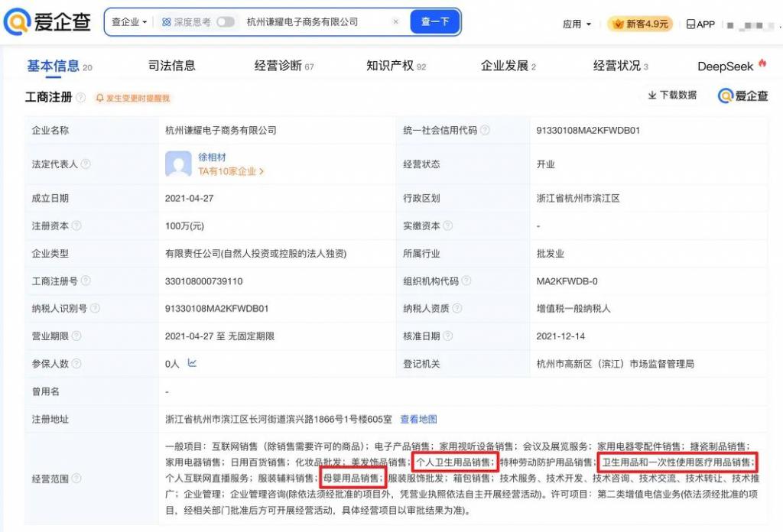Select the 工商注册号 value 330108000739110

click(x=203, y=281)
